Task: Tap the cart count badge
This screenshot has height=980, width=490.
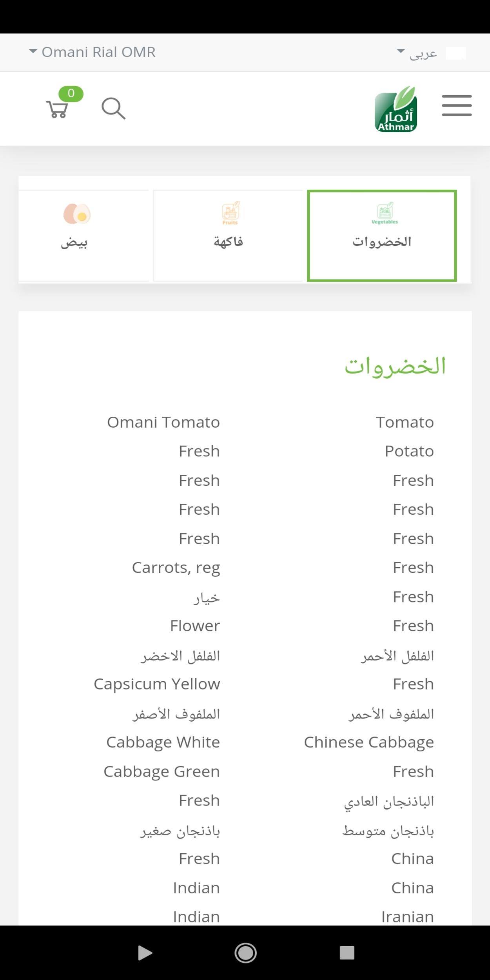Action: click(x=71, y=93)
